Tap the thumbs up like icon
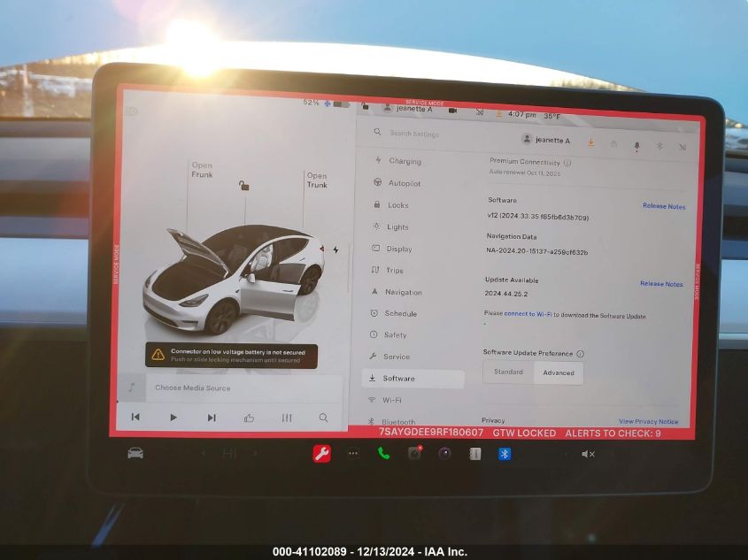The width and height of the screenshot is (748, 560). pyautogui.click(x=249, y=418)
